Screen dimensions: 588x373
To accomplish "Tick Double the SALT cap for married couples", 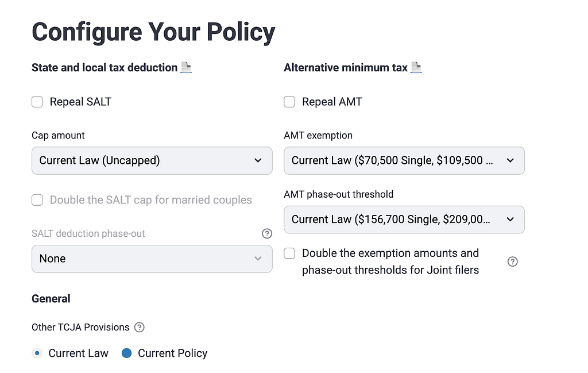I will pos(37,200).
